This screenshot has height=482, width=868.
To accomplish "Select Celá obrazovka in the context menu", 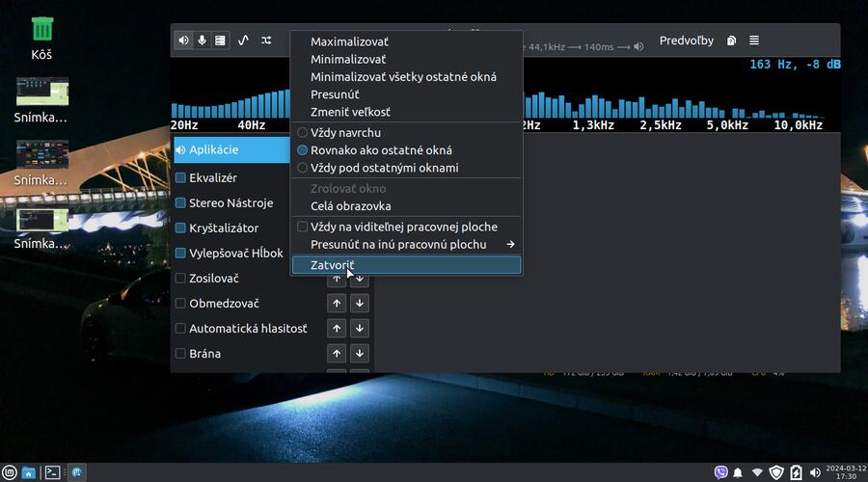I will coord(350,206).
